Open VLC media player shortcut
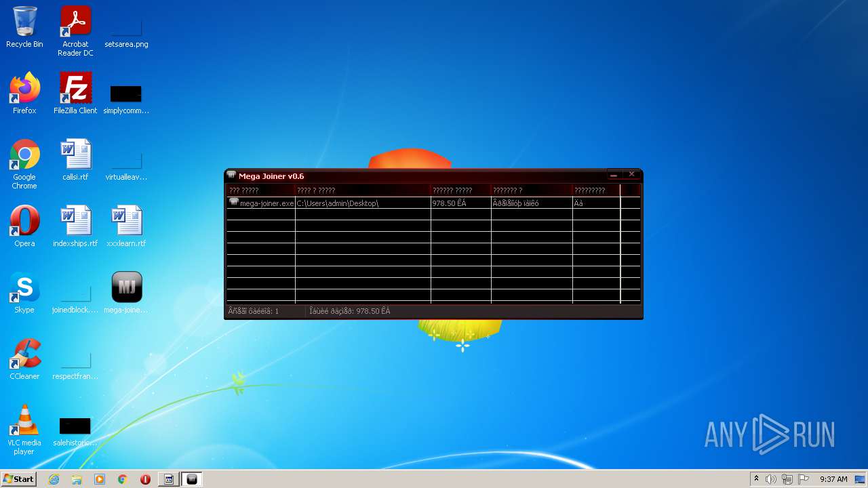 tap(24, 430)
